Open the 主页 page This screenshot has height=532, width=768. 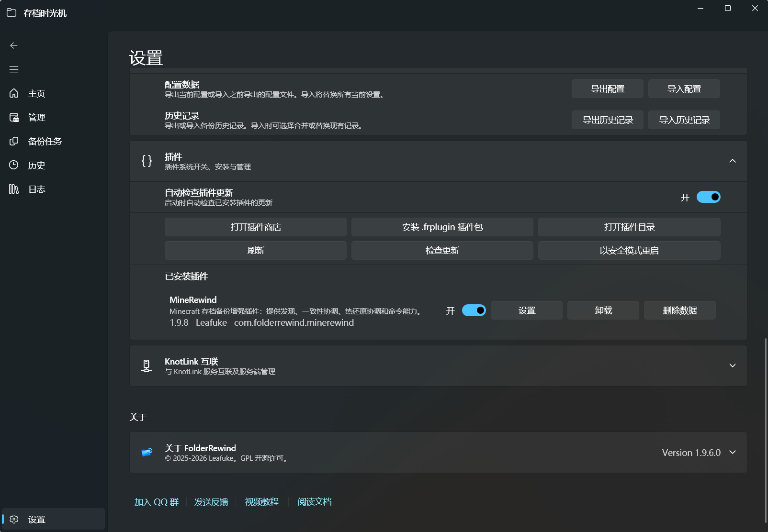[x=53, y=93]
